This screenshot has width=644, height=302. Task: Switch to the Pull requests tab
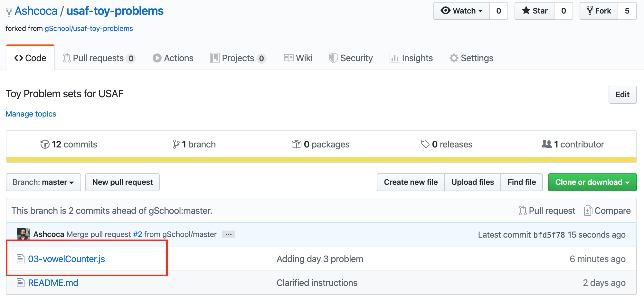(99, 58)
